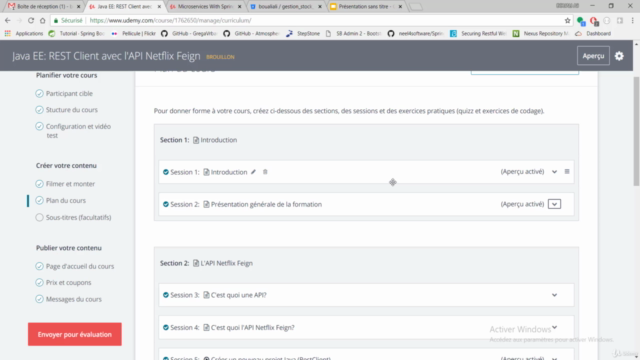Screen dimensions: 640x360
Task: Close the Java EE REST Client tab
Action: (x=159, y=7)
